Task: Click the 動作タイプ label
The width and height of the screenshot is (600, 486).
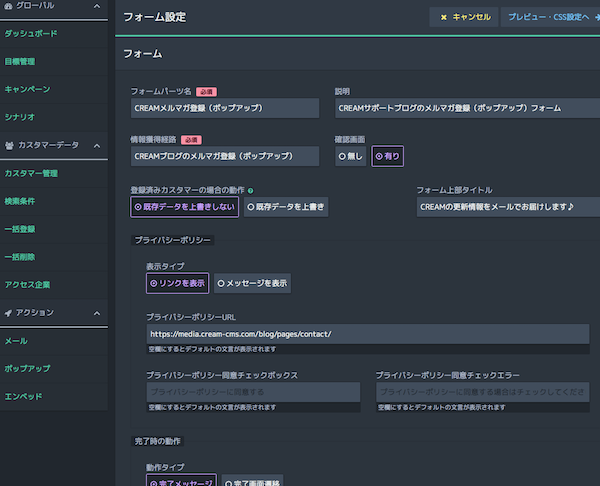Action: (165, 467)
